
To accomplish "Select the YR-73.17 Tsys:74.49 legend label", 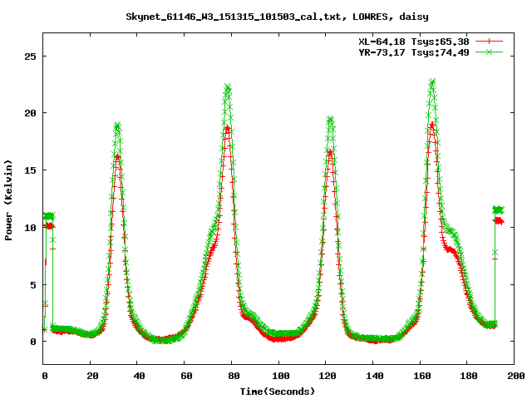I will pos(418,52).
